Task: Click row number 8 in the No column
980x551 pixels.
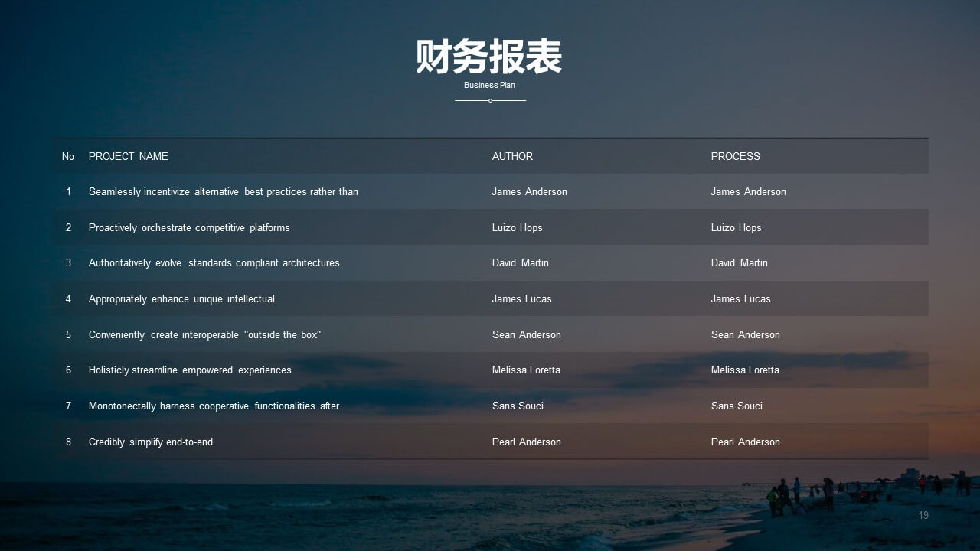Action: (x=68, y=442)
